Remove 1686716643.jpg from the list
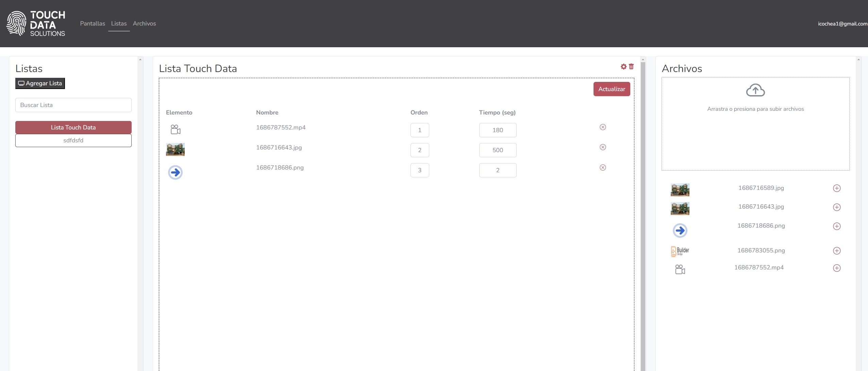This screenshot has width=868, height=371. pyautogui.click(x=603, y=147)
